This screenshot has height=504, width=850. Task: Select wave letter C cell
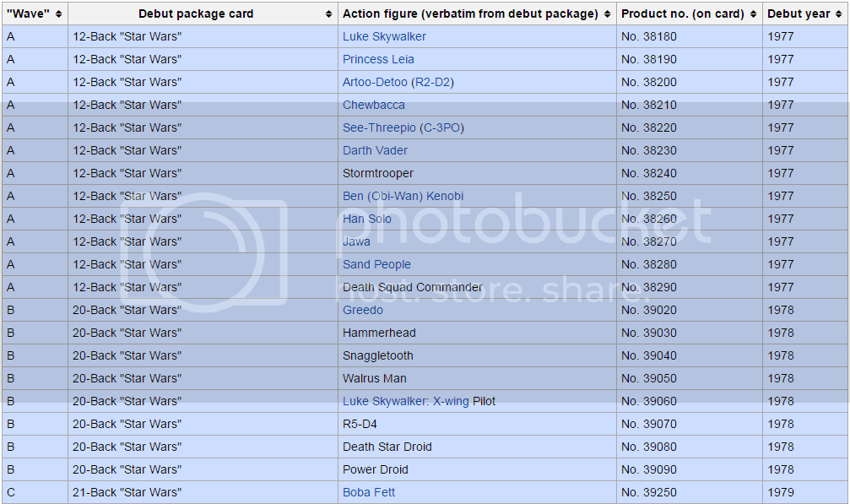click(x=35, y=492)
